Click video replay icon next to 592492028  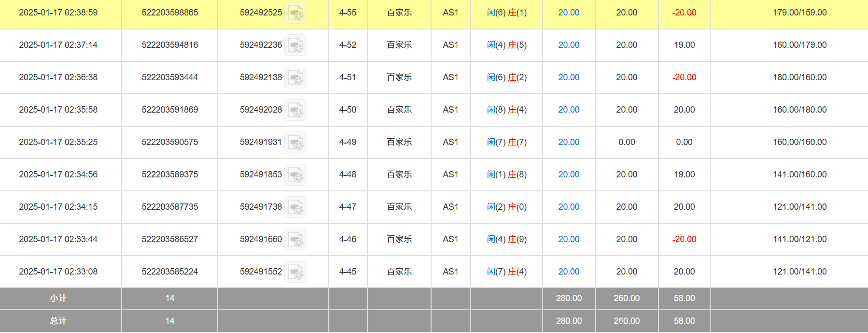pyautogui.click(x=295, y=110)
